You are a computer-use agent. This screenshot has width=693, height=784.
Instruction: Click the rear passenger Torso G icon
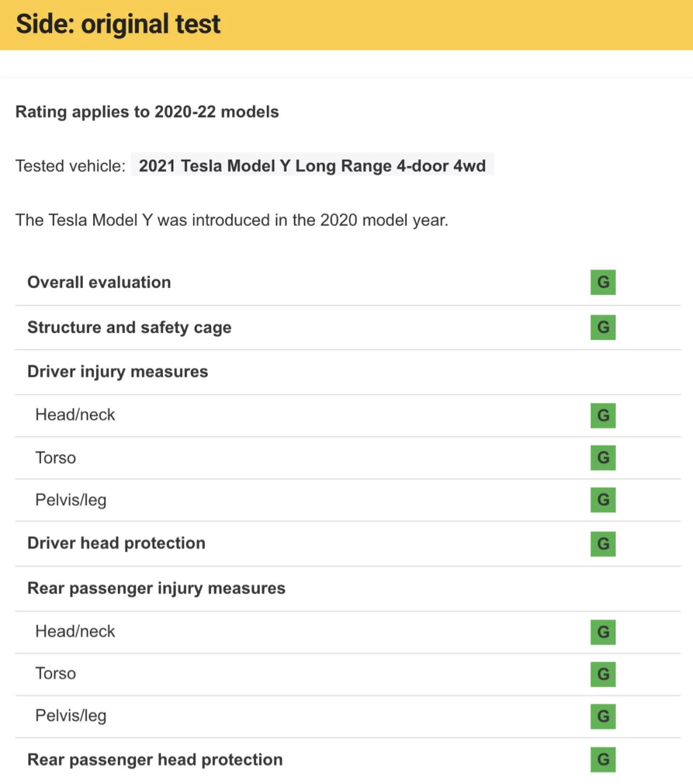pyautogui.click(x=603, y=674)
